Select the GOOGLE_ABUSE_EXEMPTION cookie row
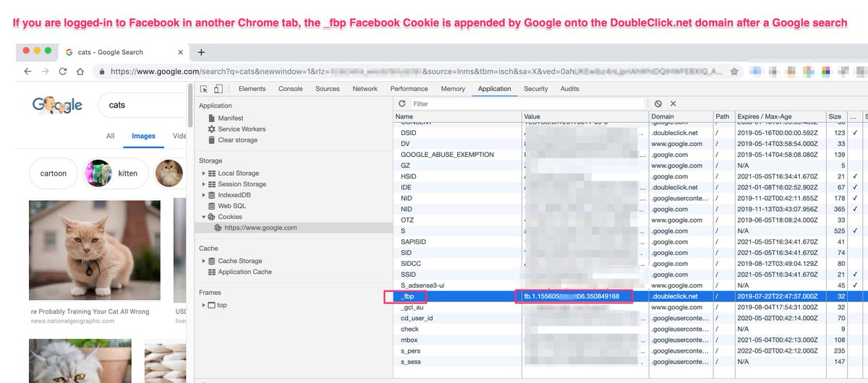The width and height of the screenshot is (868, 383). tap(631, 155)
